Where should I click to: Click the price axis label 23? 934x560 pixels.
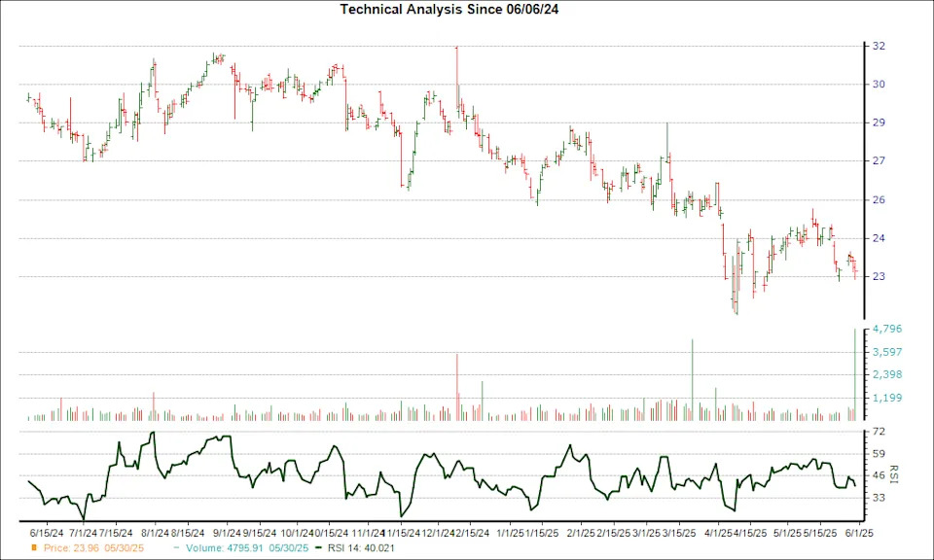[x=879, y=276]
